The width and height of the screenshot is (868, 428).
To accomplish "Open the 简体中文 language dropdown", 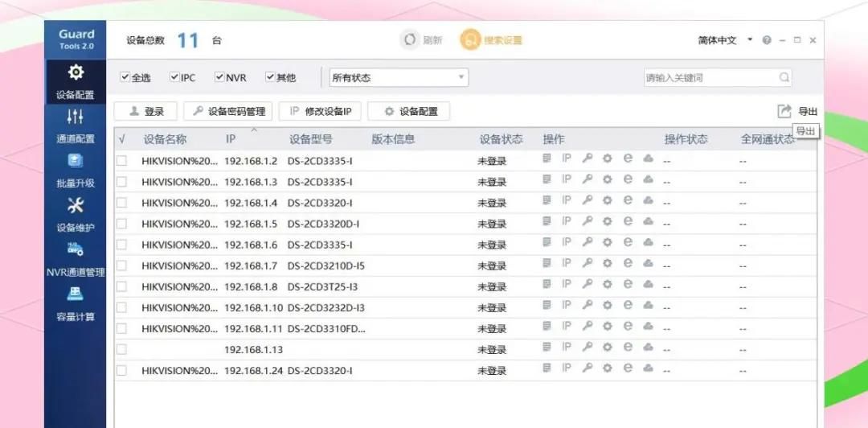I will click(725, 40).
